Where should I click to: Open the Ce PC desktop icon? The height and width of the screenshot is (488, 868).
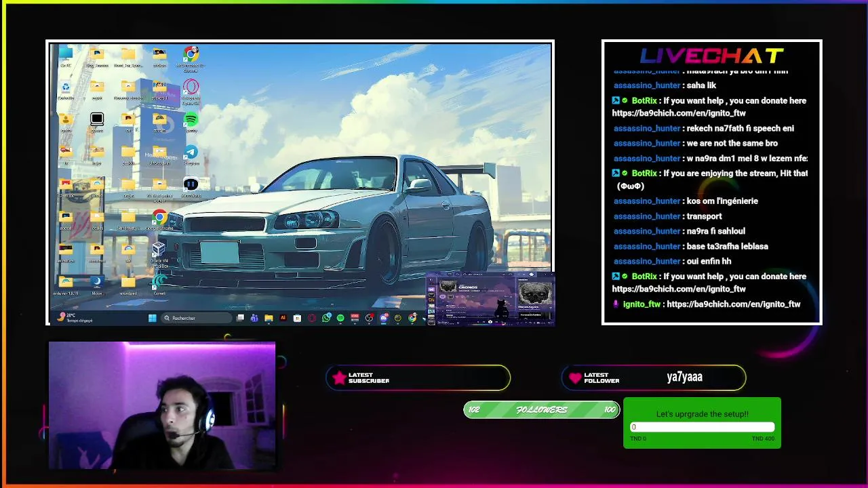tap(66, 56)
